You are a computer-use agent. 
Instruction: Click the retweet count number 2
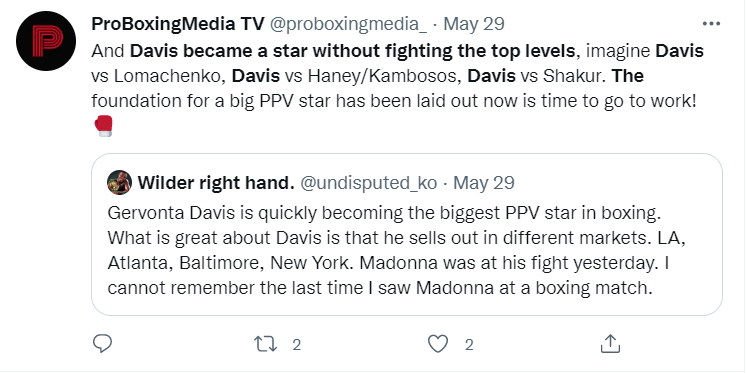(296, 344)
